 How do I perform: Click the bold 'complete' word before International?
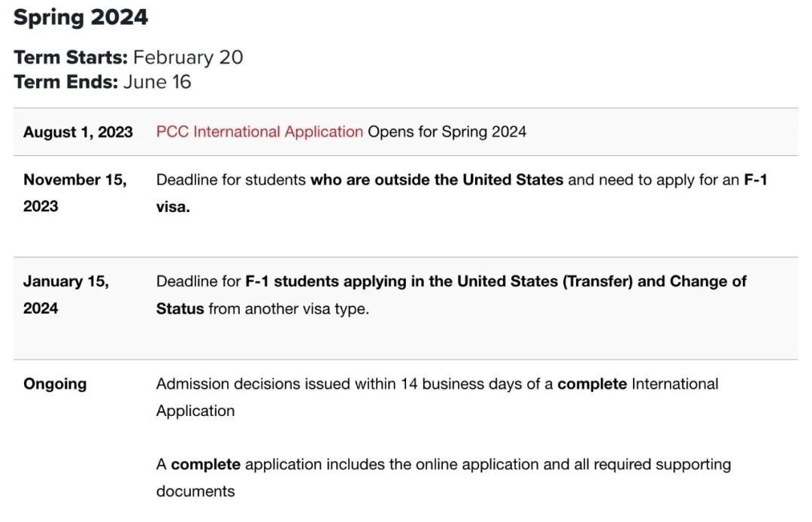point(592,384)
